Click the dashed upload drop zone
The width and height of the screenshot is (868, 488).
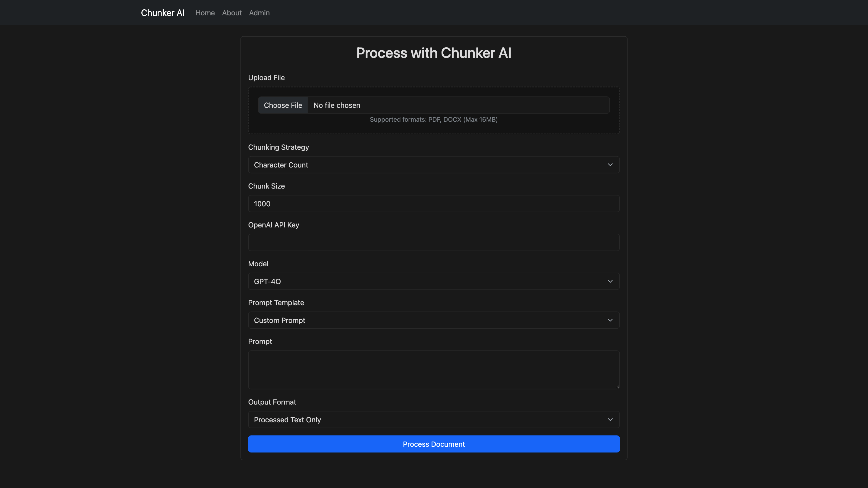434,128
